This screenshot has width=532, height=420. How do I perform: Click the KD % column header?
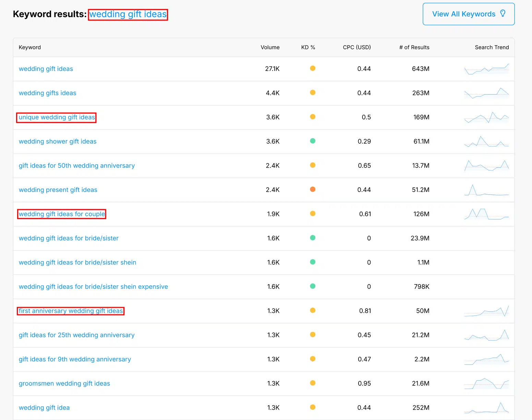tap(308, 47)
